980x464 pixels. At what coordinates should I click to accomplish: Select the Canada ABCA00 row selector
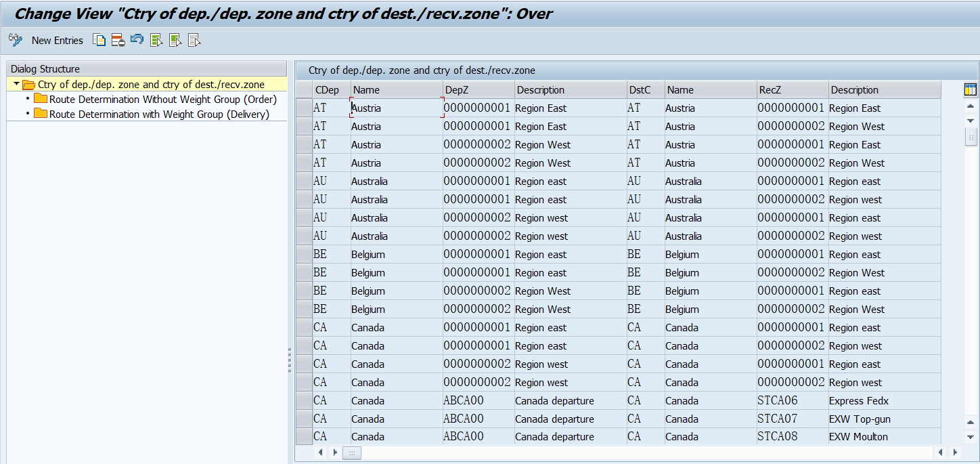click(303, 400)
